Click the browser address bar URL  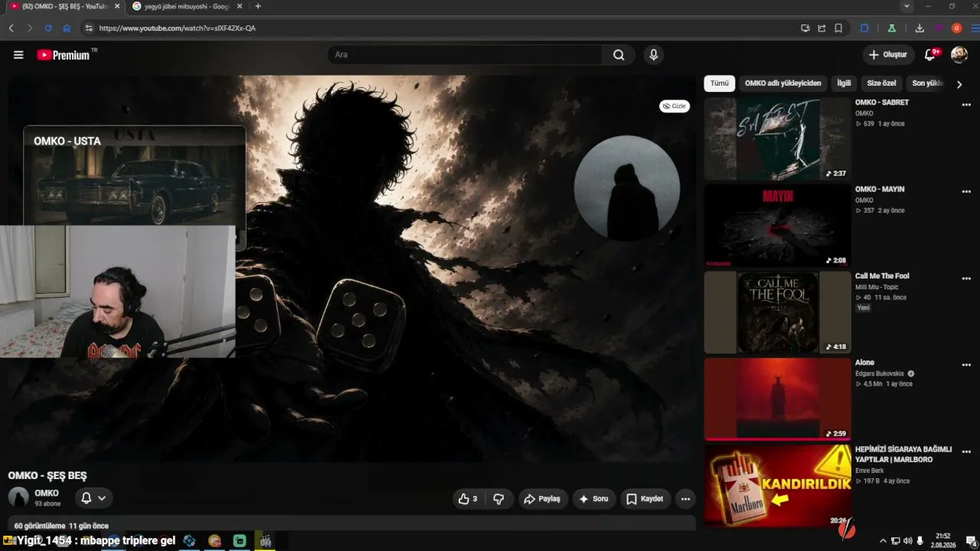(178, 28)
